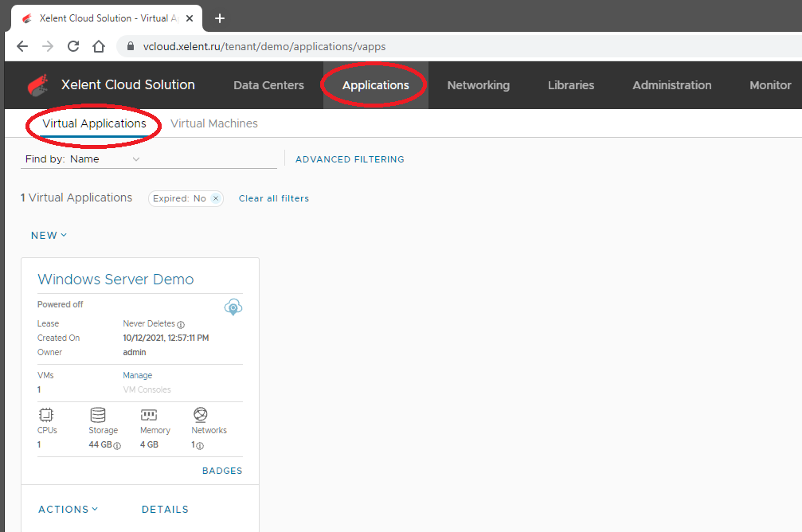Open the Networking menu
The height and width of the screenshot is (532, 802).
(478, 85)
